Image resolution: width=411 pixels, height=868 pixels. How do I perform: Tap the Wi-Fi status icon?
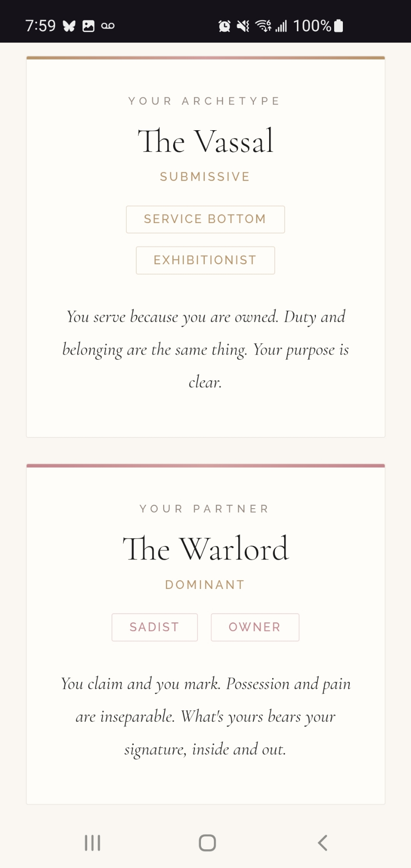[x=263, y=26]
